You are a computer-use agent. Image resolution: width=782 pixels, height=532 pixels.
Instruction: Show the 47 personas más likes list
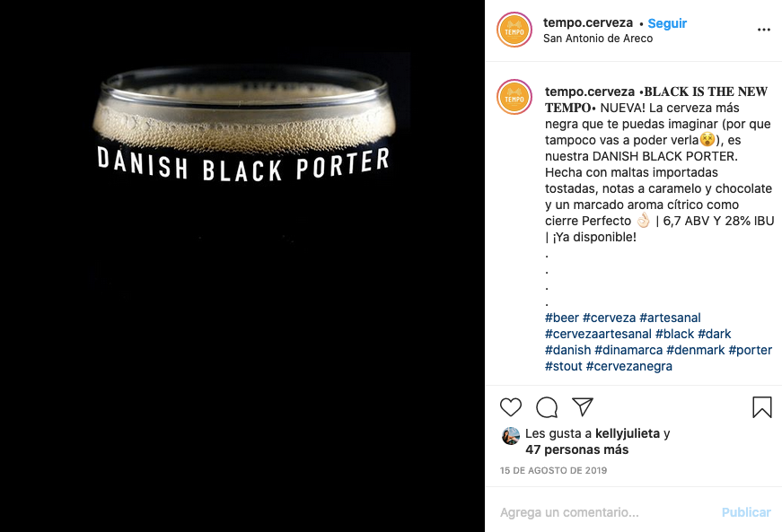pos(577,449)
